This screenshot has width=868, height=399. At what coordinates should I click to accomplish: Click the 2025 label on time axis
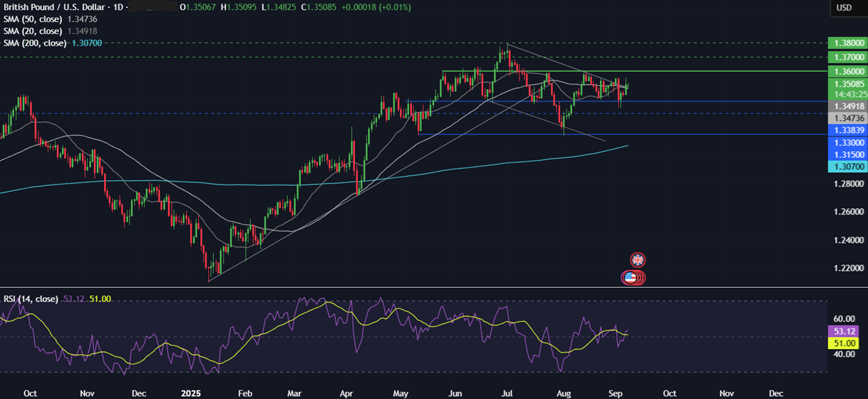coord(192,393)
